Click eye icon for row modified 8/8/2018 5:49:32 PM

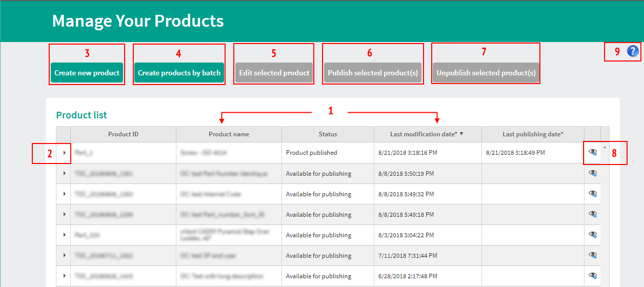tap(593, 194)
